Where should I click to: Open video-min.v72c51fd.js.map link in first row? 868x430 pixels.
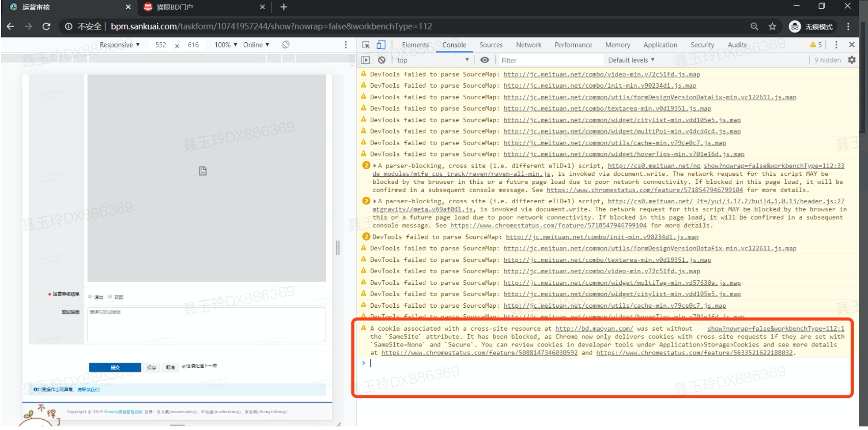click(x=602, y=74)
